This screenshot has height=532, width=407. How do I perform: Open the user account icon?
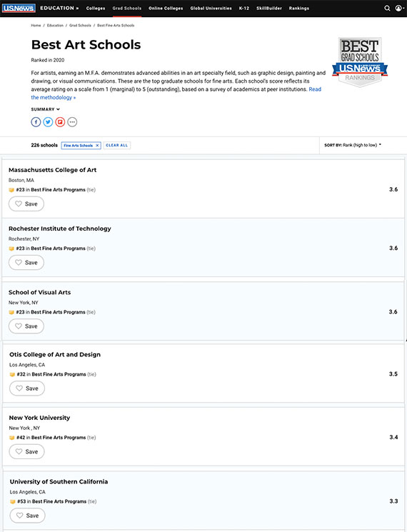click(x=398, y=8)
